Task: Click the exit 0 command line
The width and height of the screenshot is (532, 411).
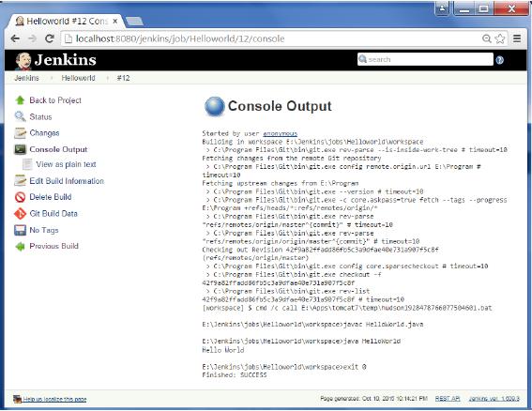Action: point(284,367)
